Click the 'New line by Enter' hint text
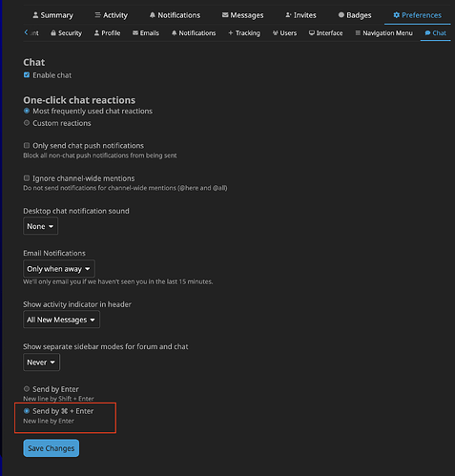 (x=49, y=421)
